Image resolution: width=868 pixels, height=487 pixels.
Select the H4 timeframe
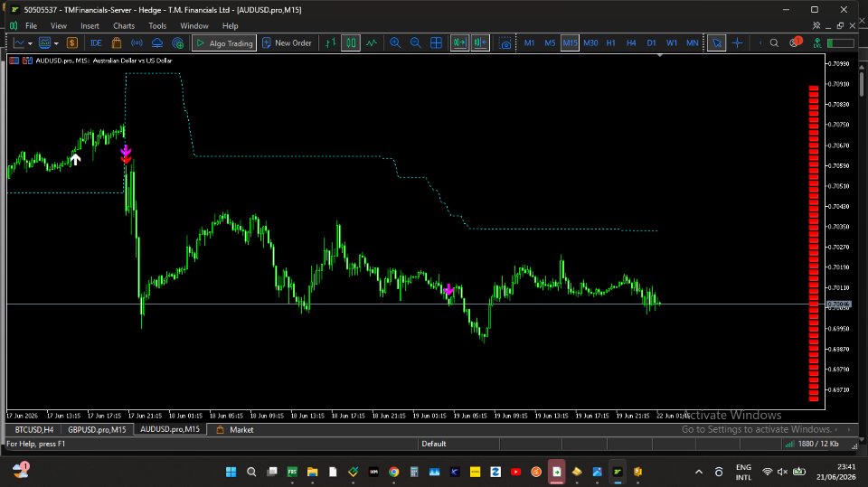click(631, 43)
